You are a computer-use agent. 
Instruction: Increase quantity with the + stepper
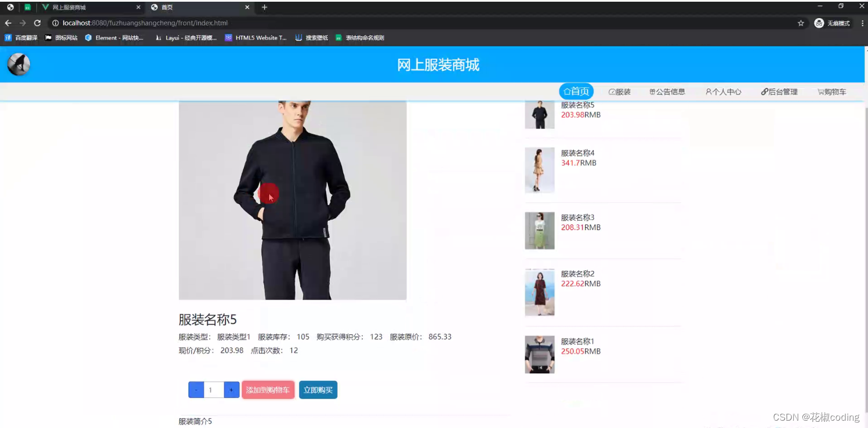[x=231, y=390]
